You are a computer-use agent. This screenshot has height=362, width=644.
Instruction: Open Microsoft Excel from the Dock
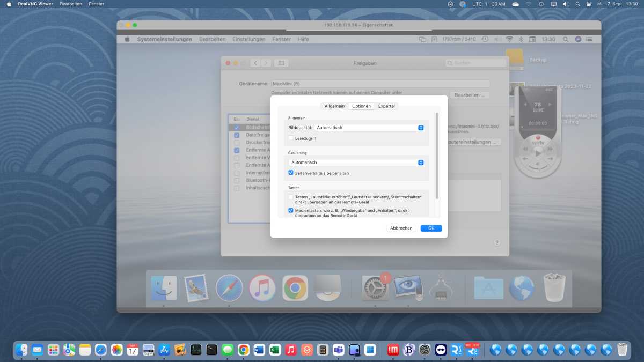coord(275,350)
